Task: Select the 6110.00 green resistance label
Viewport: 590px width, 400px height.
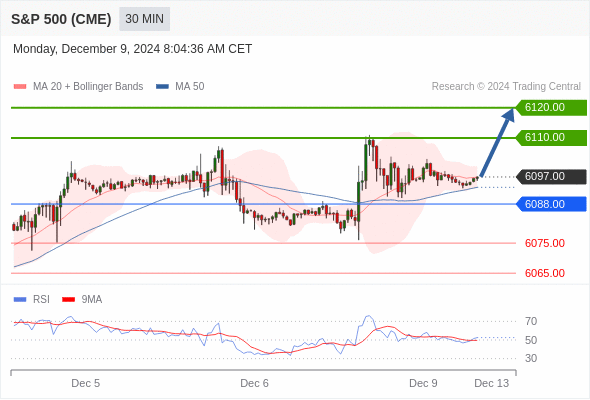Action: (x=551, y=138)
